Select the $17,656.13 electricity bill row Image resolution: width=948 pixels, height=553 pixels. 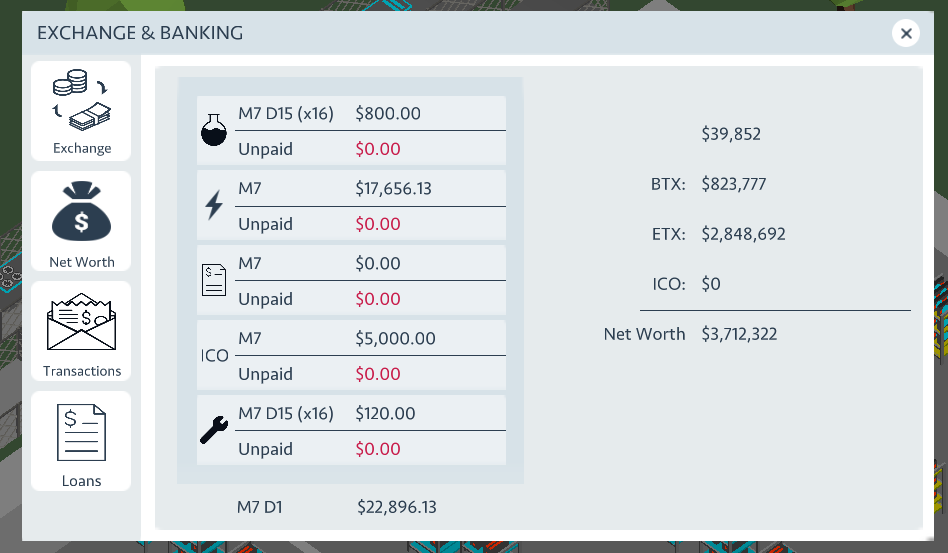tap(351, 205)
